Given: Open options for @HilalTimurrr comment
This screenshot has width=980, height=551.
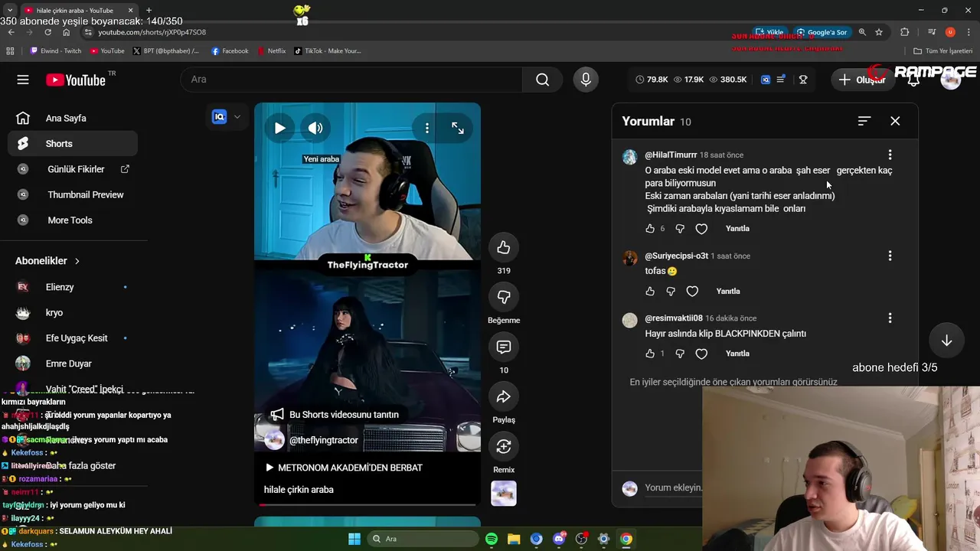Looking at the screenshot, I should (890, 155).
